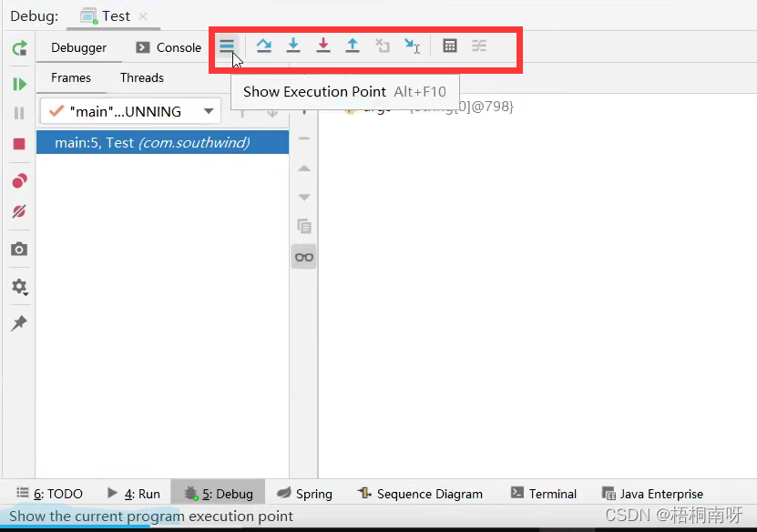The width and height of the screenshot is (757, 532).
Task: Open debugger settings gear menu
Action: [x=19, y=286]
